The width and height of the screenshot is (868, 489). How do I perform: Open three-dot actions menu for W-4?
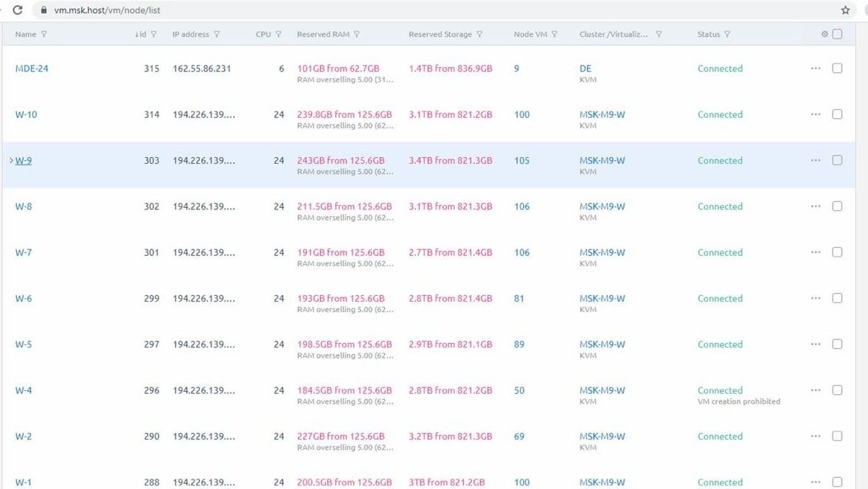tap(815, 390)
